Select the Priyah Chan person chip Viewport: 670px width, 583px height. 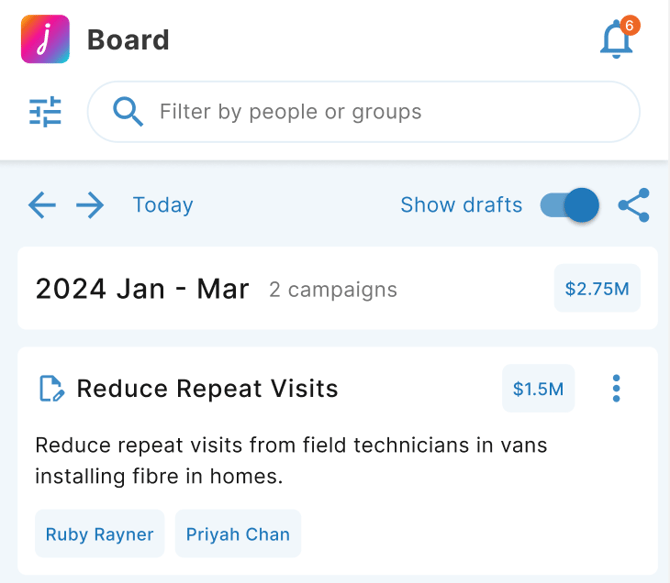click(238, 534)
